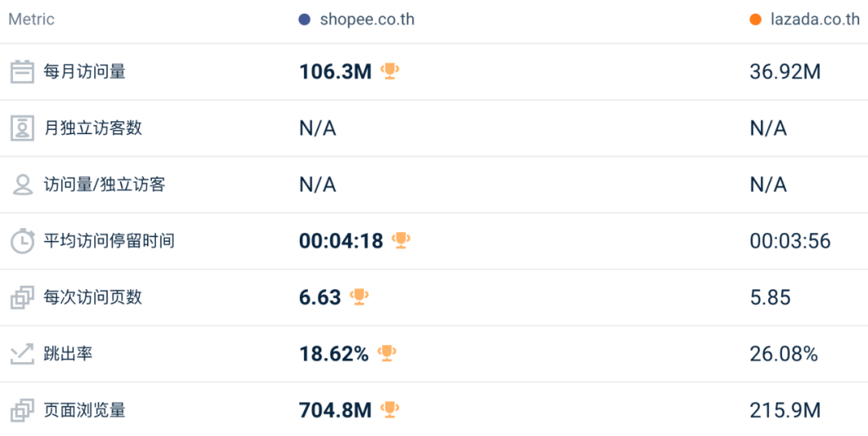Image resolution: width=868 pixels, height=436 pixels.
Task: Select the 跳出率 metric label
Action: [68, 353]
